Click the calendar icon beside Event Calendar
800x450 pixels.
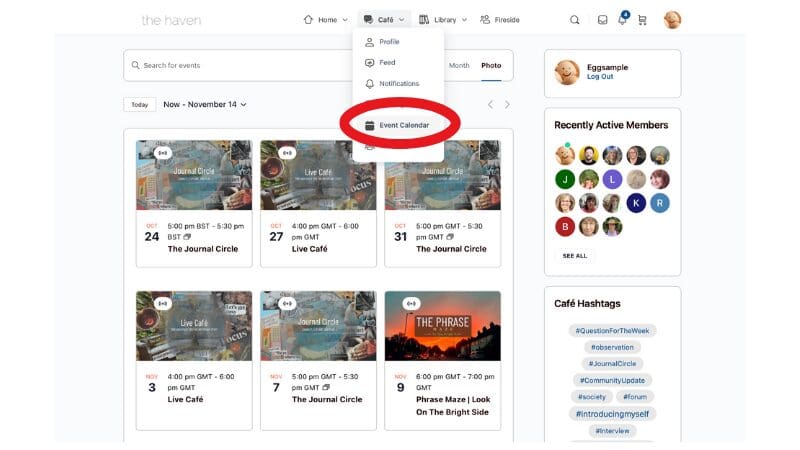370,126
